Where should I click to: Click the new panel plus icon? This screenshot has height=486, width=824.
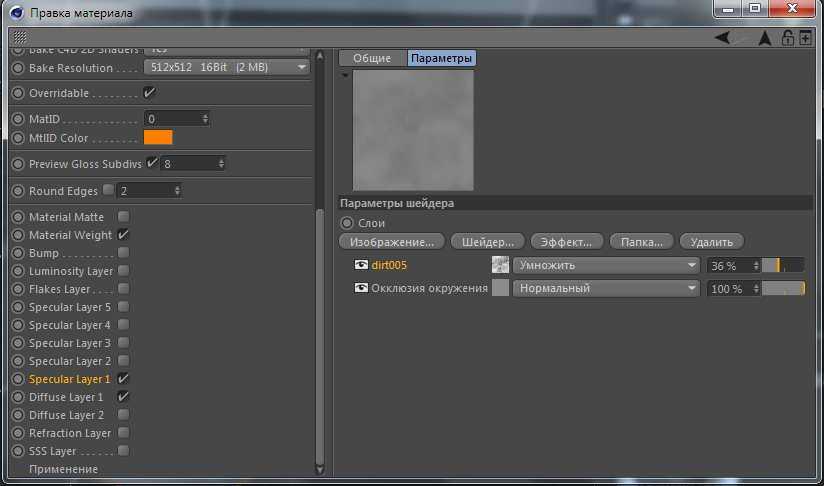(806, 38)
